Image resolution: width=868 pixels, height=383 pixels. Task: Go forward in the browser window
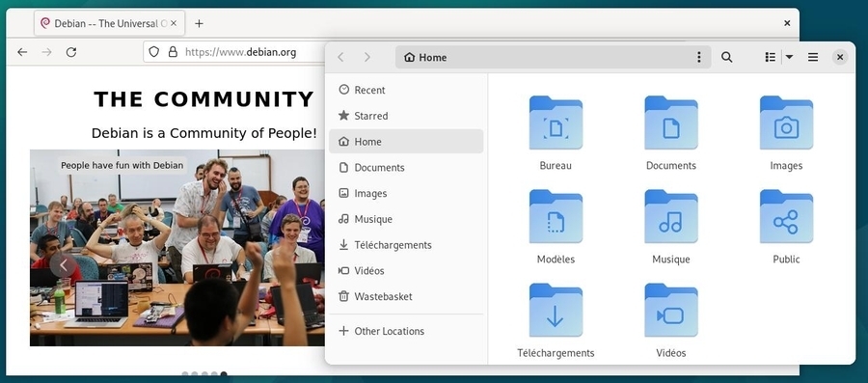coord(47,52)
